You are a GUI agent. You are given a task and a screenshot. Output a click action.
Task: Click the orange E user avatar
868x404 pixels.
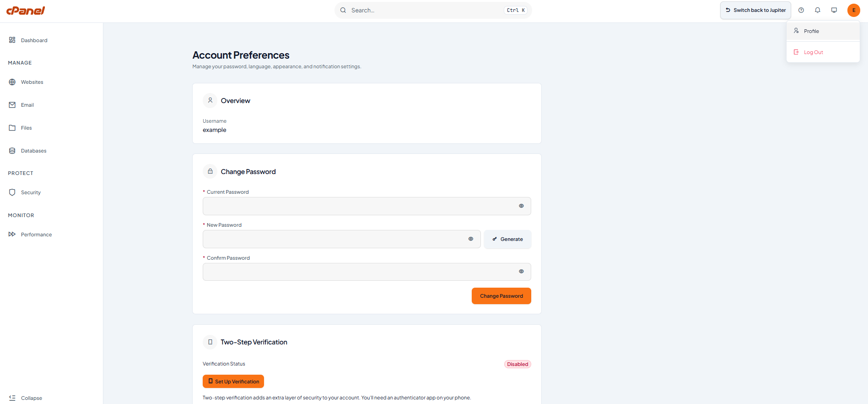(x=854, y=10)
